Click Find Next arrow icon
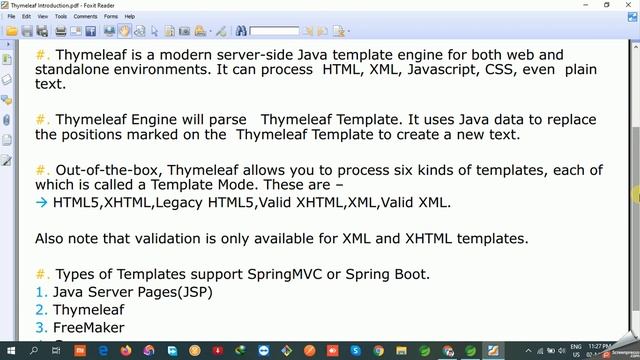 [x=323, y=31]
